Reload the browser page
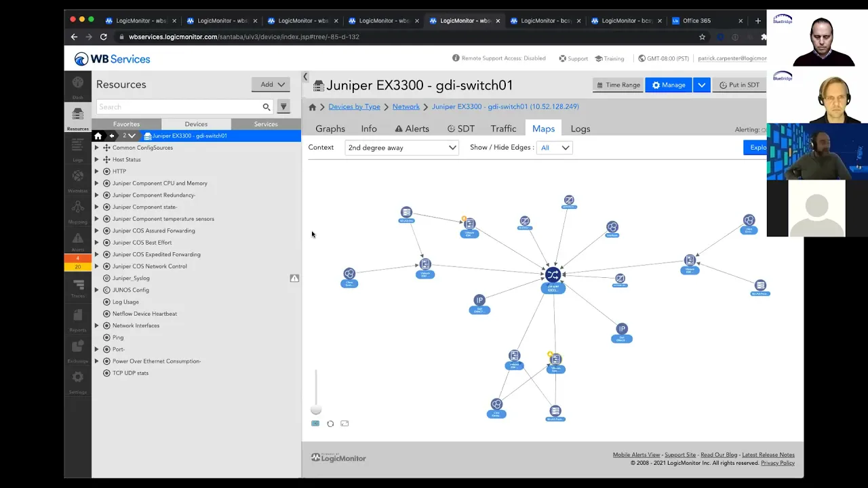 point(103,37)
